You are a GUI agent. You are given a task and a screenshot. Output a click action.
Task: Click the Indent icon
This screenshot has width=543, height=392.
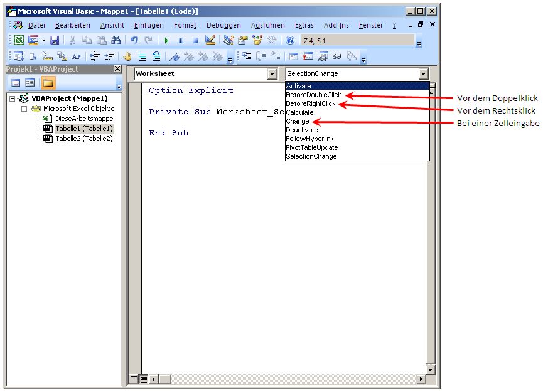[x=95, y=56]
